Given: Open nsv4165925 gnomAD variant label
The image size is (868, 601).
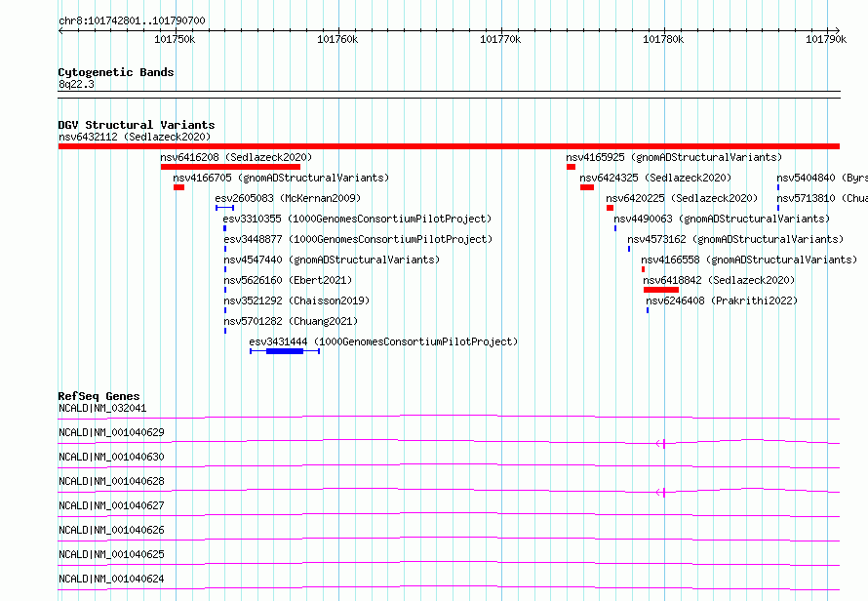Looking at the screenshot, I should coord(674,157).
